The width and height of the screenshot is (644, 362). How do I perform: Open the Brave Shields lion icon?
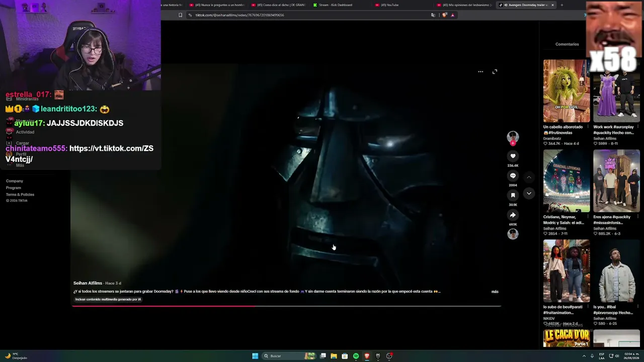pyautogui.click(x=445, y=15)
